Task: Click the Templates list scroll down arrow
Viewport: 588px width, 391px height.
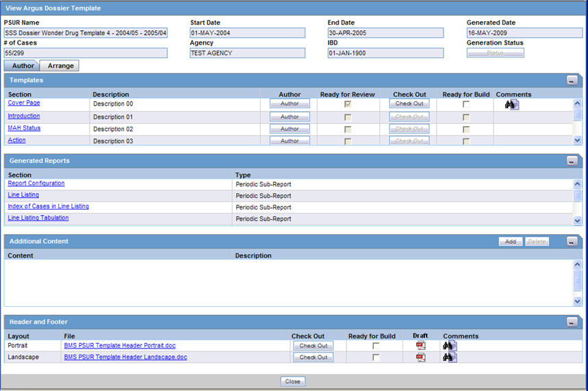Action: click(x=577, y=140)
